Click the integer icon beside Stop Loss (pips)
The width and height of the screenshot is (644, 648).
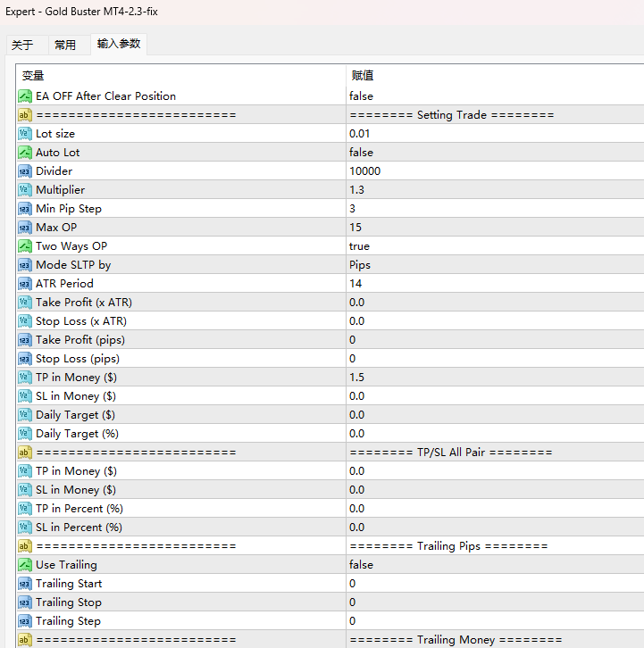25,359
